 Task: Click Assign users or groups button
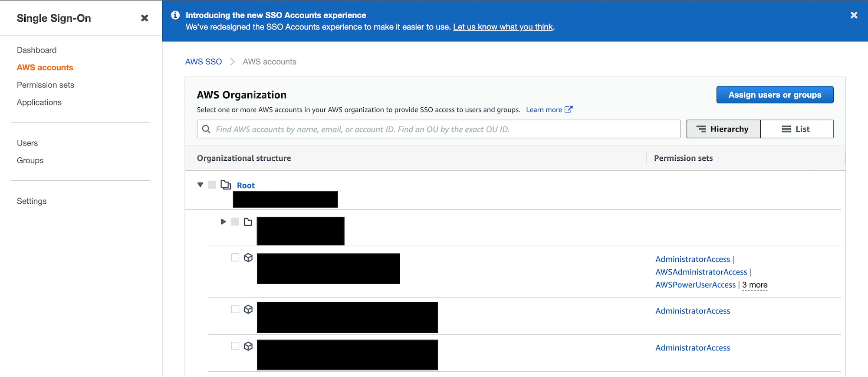[775, 95]
